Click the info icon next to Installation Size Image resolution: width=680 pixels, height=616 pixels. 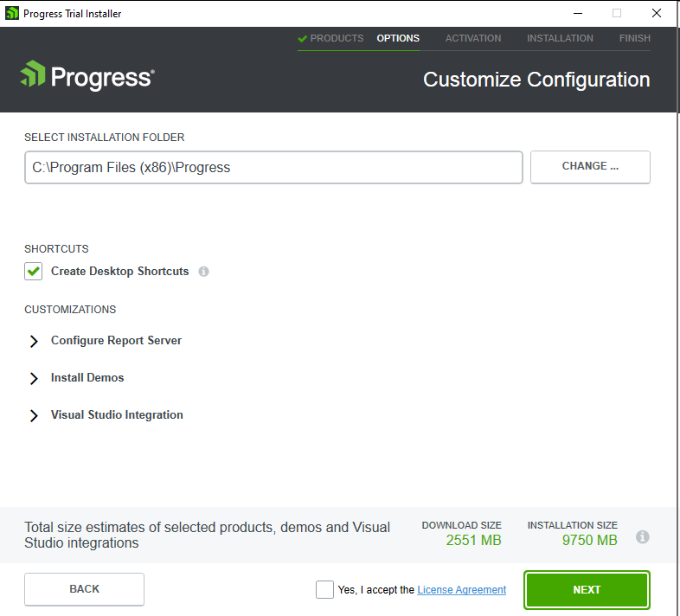pos(642,537)
